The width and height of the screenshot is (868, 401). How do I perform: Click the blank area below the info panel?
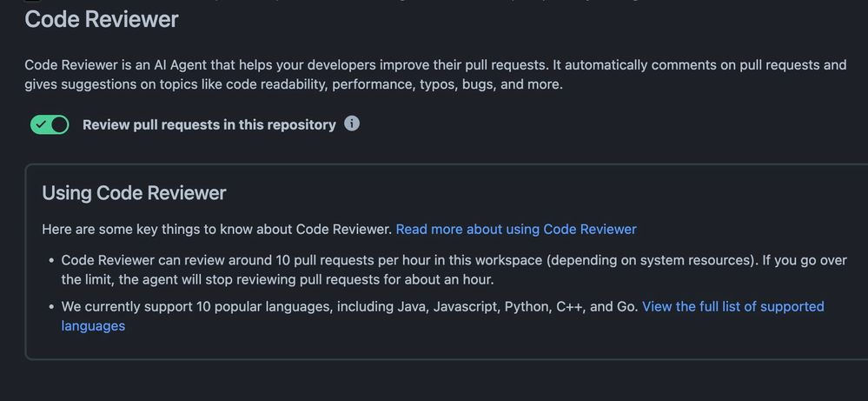(x=434, y=381)
